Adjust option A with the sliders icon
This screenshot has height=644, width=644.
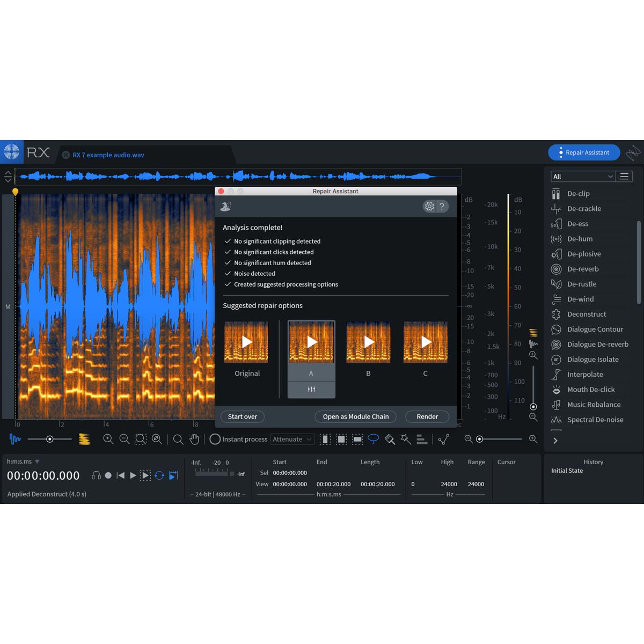(x=311, y=390)
